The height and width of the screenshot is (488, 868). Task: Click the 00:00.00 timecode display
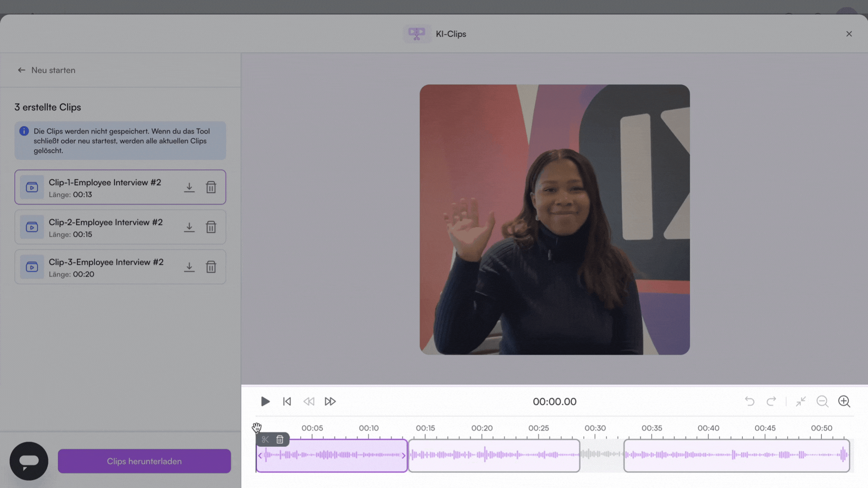[555, 402]
